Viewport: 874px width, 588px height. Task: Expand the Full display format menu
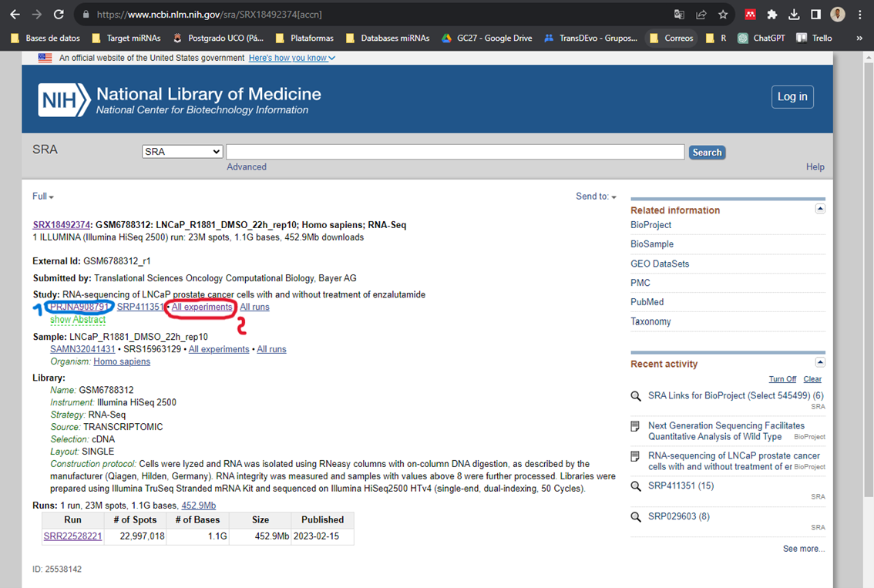click(x=43, y=197)
